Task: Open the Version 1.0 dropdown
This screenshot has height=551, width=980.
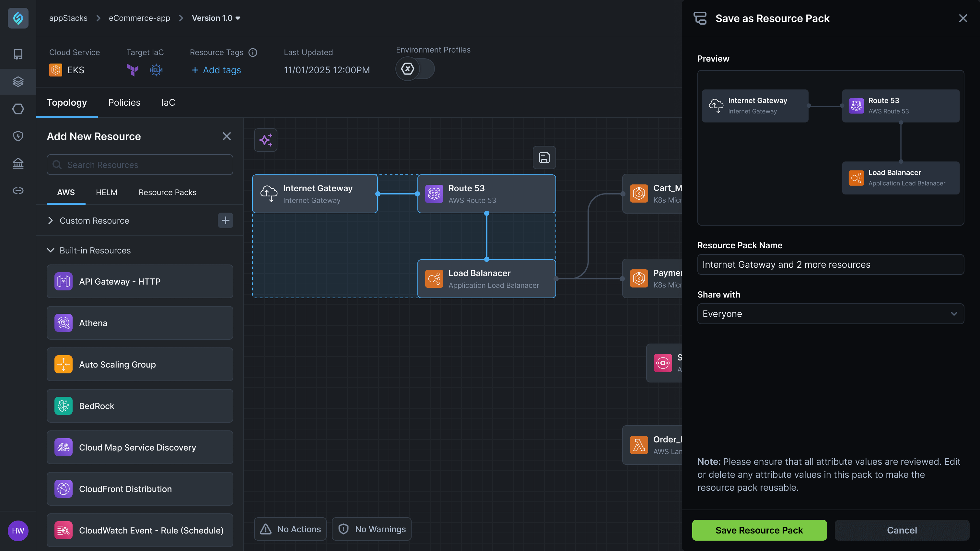Action: [216, 18]
